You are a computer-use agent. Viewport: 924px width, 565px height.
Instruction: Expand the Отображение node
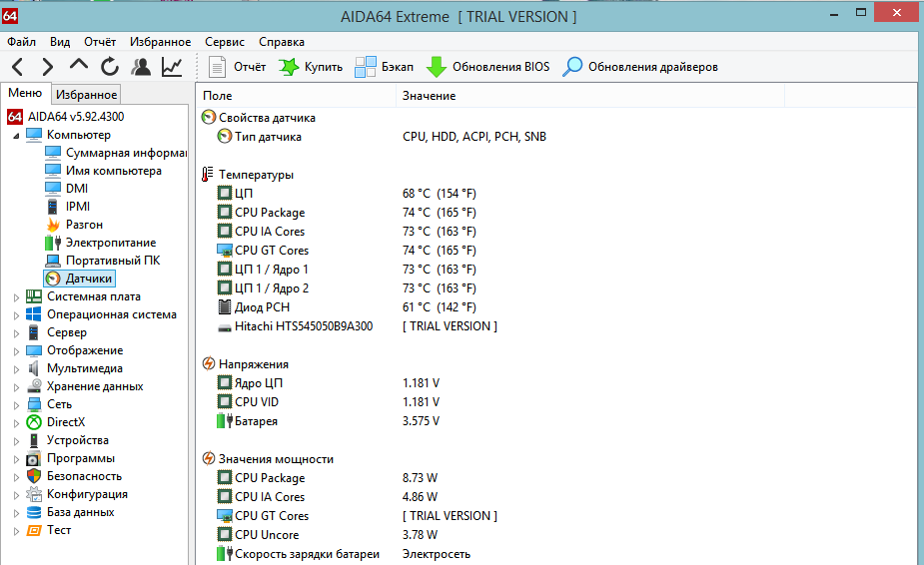[16, 351]
